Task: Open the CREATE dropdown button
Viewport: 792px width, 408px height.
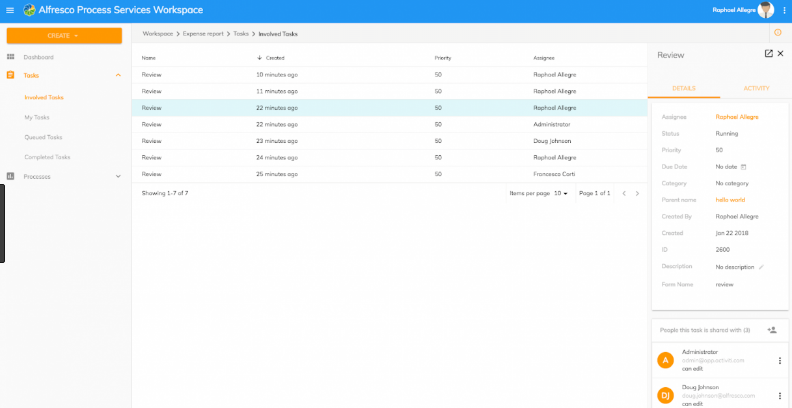Action: point(64,36)
